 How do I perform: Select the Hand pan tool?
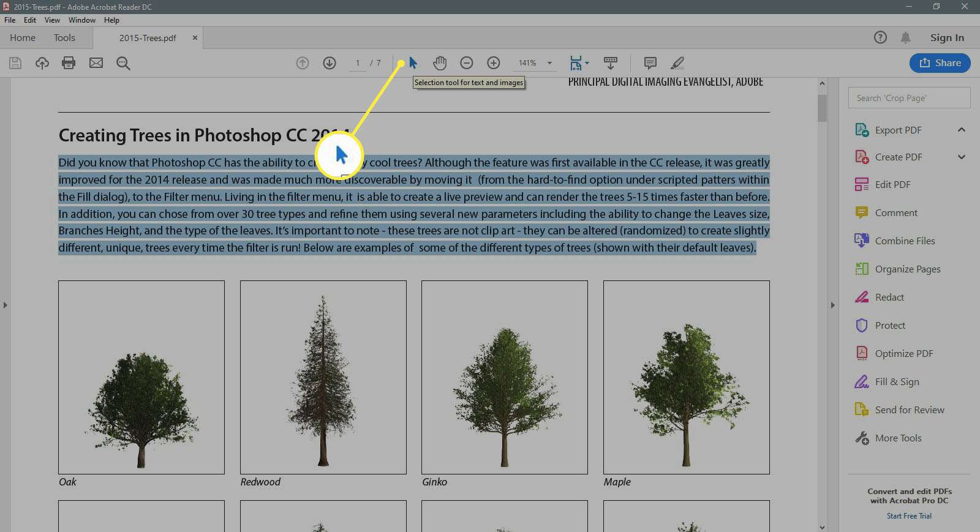pyautogui.click(x=440, y=63)
